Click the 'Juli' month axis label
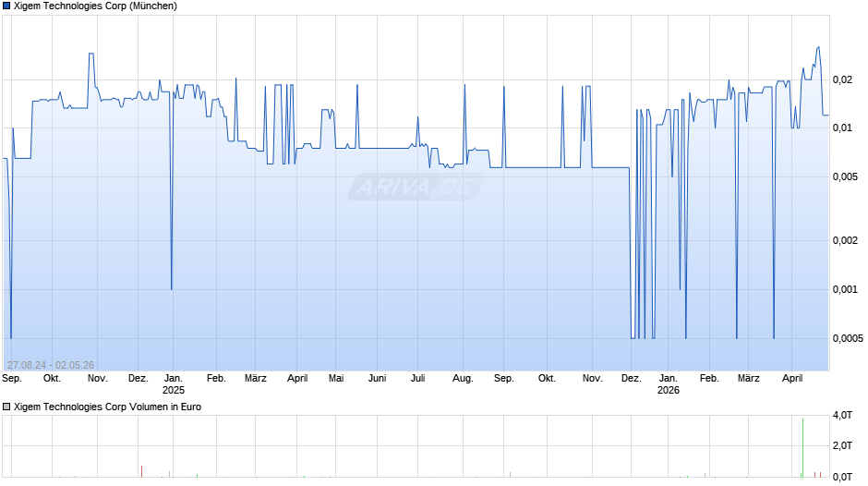868x486 pixels. pos(418,379)
